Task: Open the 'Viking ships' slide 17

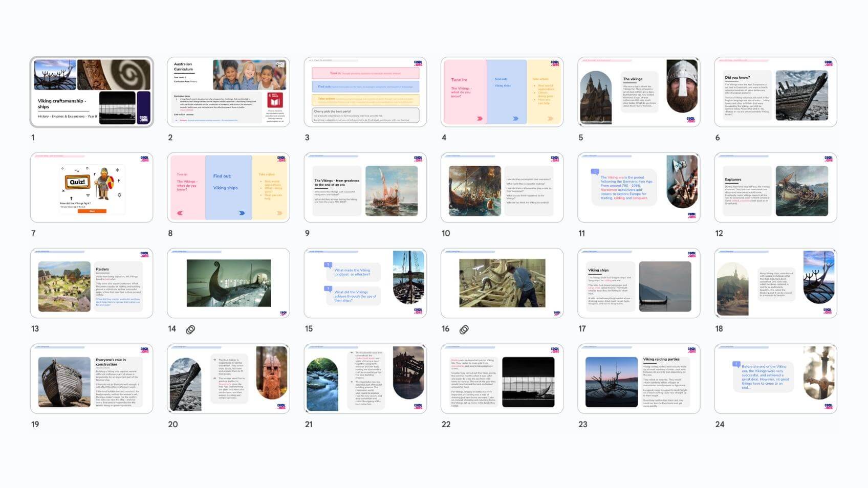Action: (639, 283)
